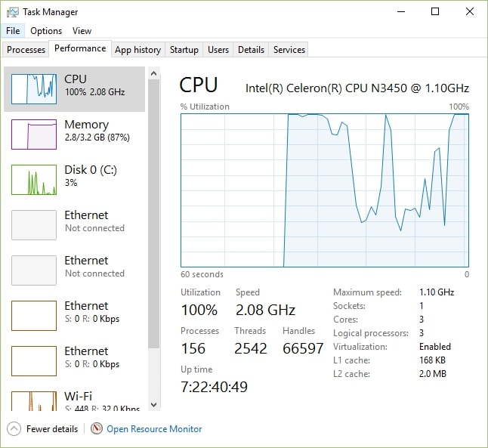This screenshot has width=488, height=448.
Task: Go to the Startup tab
Action: [x=184, y=50]
